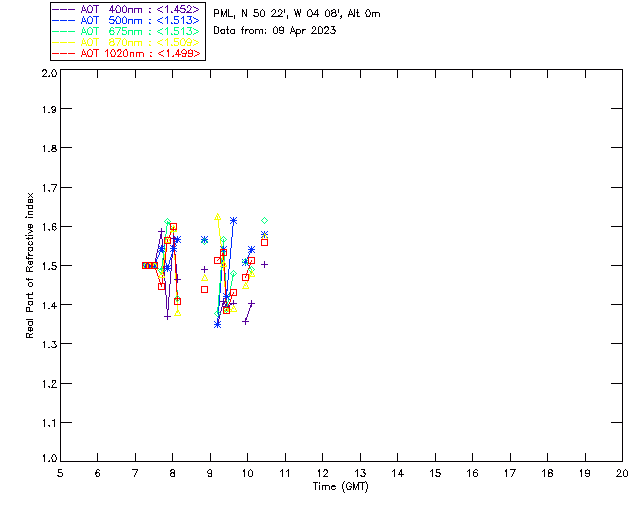Click the 15 tick label on the time axis
Screen dimensions: 640x512
435,473
